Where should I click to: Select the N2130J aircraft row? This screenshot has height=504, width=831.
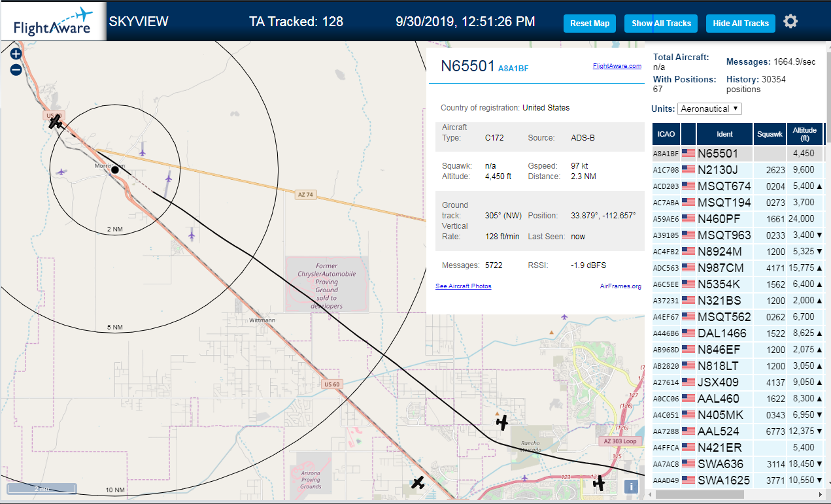(738, 170)
